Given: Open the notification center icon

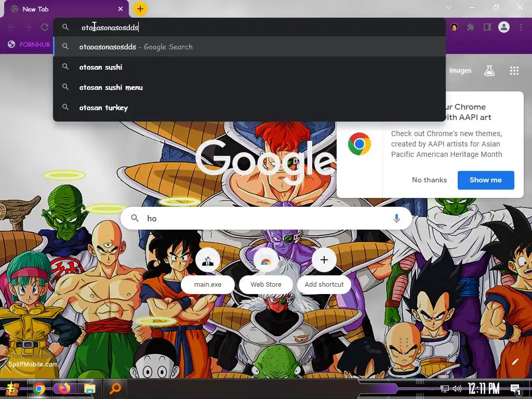Looking at the screenshot, I should (515, 390).
